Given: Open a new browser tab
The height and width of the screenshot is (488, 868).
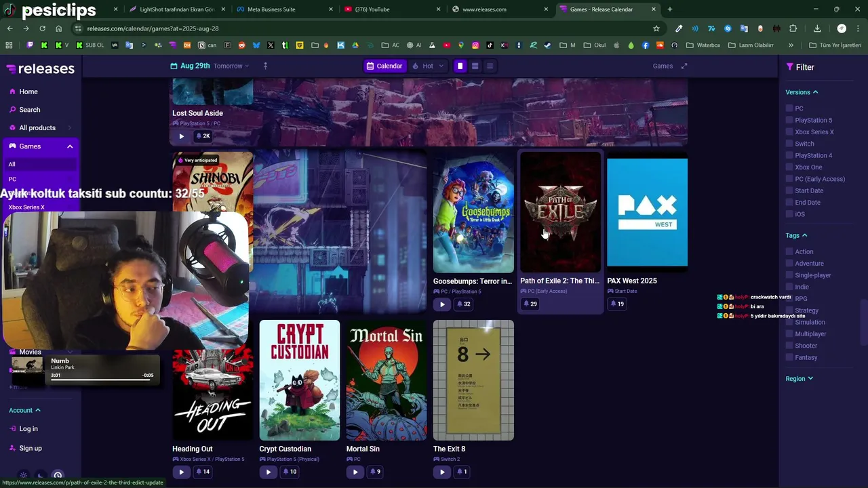Looking at the screenshot, I should tap(670, 9).
